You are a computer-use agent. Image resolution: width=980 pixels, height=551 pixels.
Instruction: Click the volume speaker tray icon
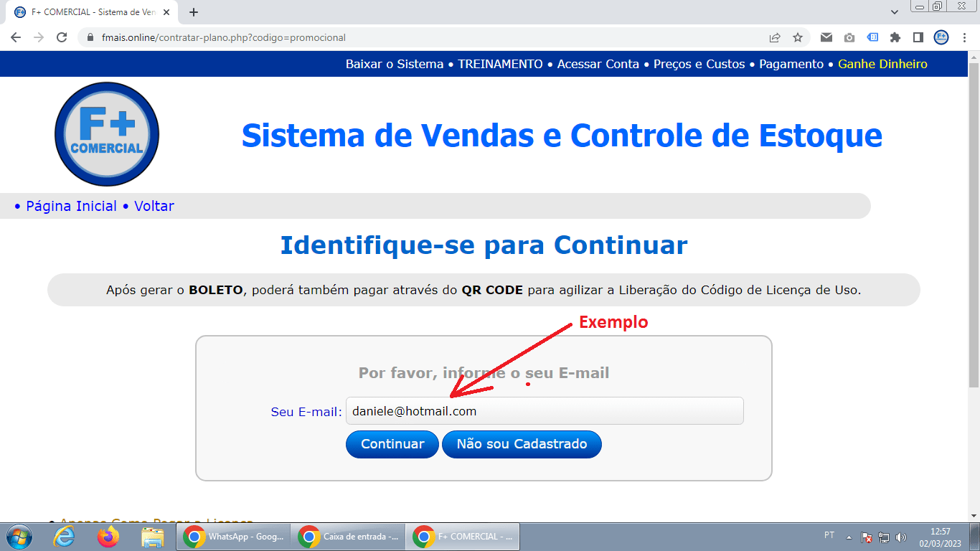[x=901, y=537]
